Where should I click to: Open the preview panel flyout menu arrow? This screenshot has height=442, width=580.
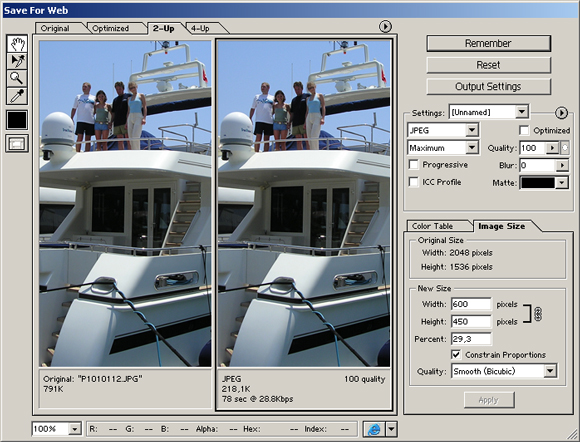coord(385,27)
